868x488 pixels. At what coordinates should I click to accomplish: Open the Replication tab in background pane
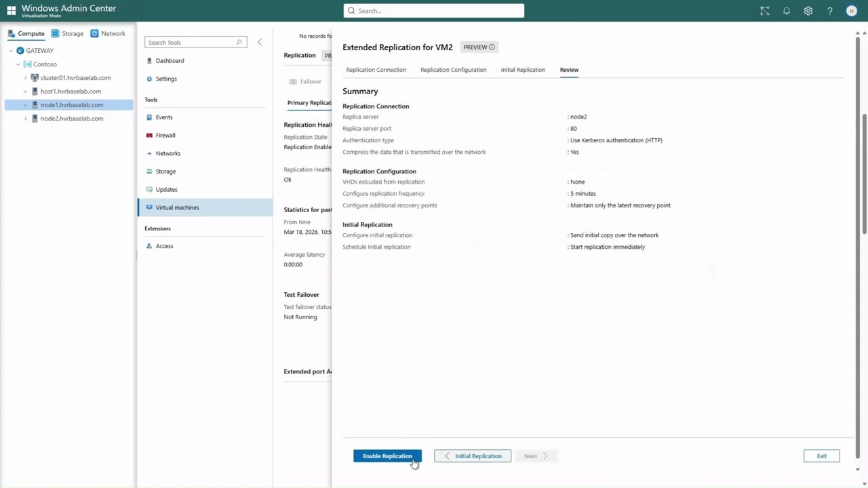tap(300, 56)
